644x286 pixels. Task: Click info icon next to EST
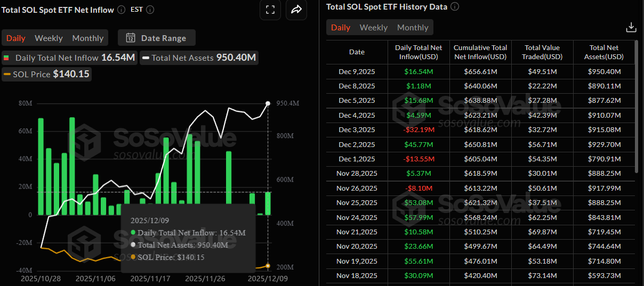150,10
